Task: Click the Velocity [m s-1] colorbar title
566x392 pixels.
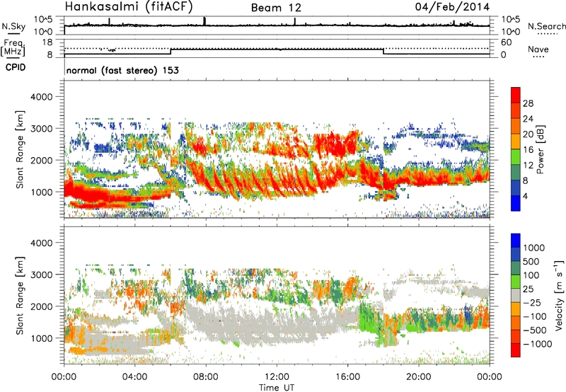Action: 559,295
